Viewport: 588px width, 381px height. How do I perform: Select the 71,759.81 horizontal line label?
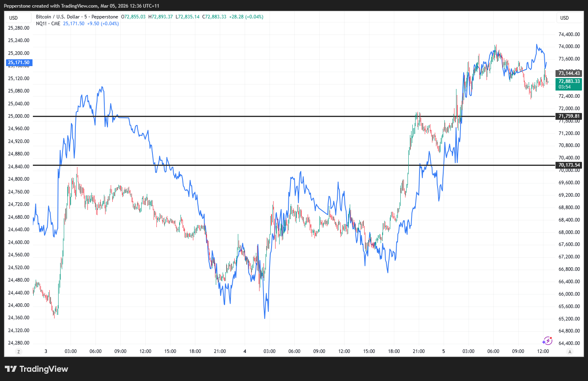tap(569, 116)
